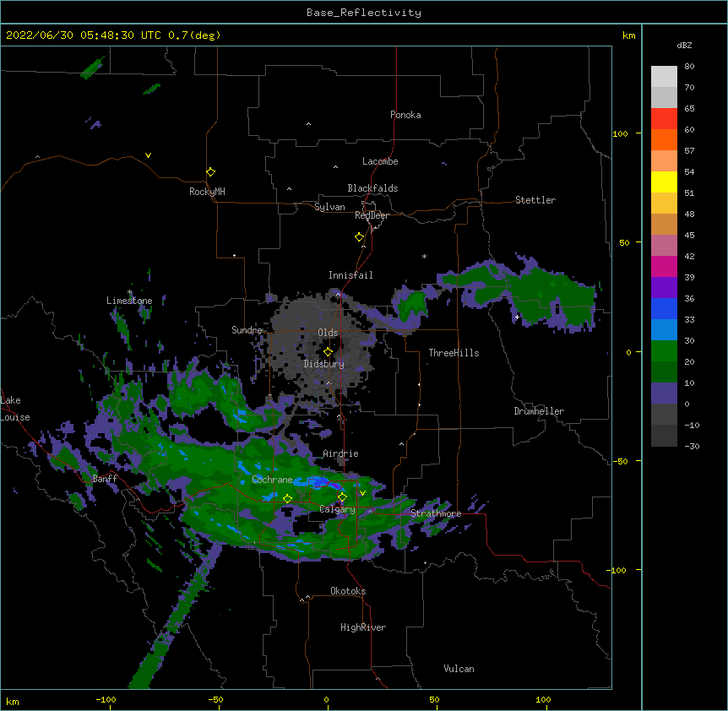Click the Base_Reflectivity title

[364, 13]
